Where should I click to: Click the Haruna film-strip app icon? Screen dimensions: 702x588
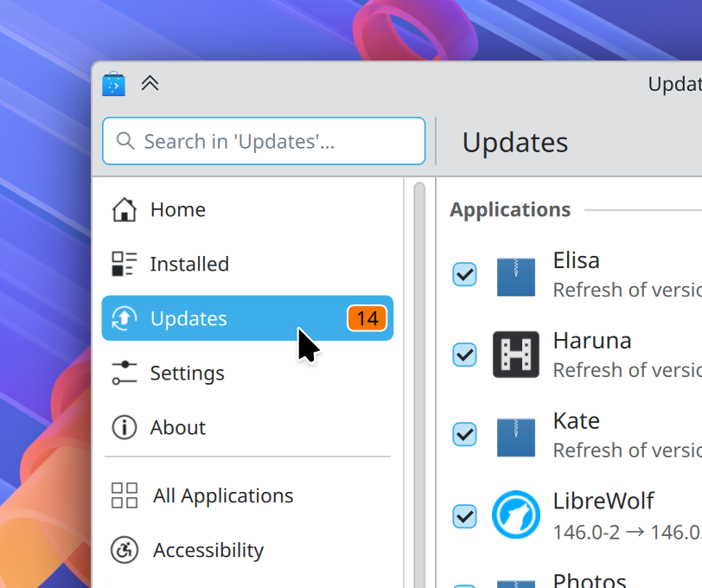coord(516,355)
